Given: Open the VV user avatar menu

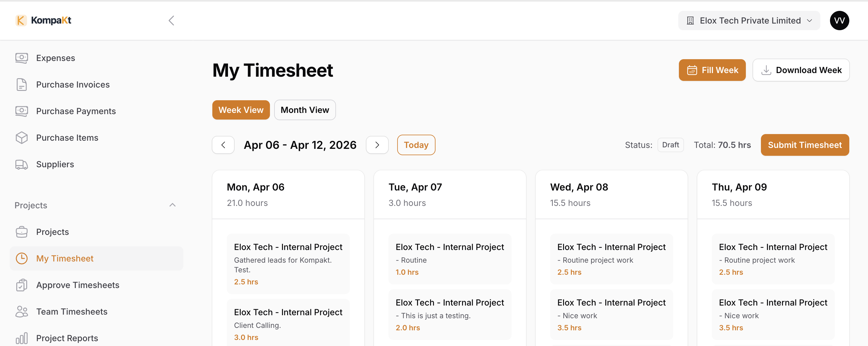Looking at the screenshot, I should click(839, 21).
